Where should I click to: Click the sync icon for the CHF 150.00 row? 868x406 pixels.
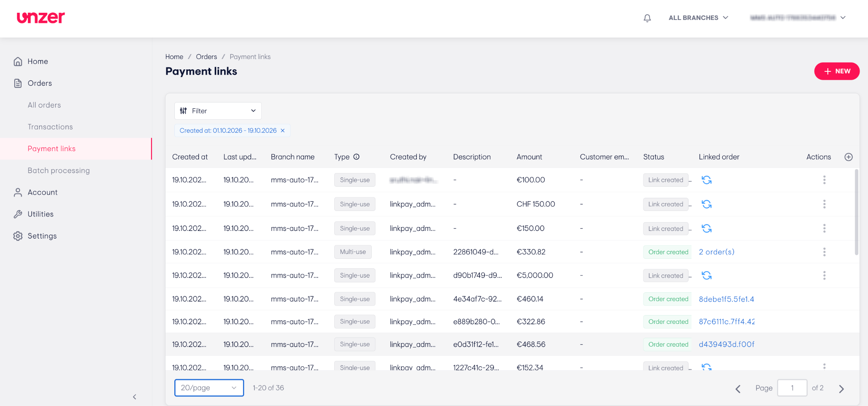click(x=706, y=204)
